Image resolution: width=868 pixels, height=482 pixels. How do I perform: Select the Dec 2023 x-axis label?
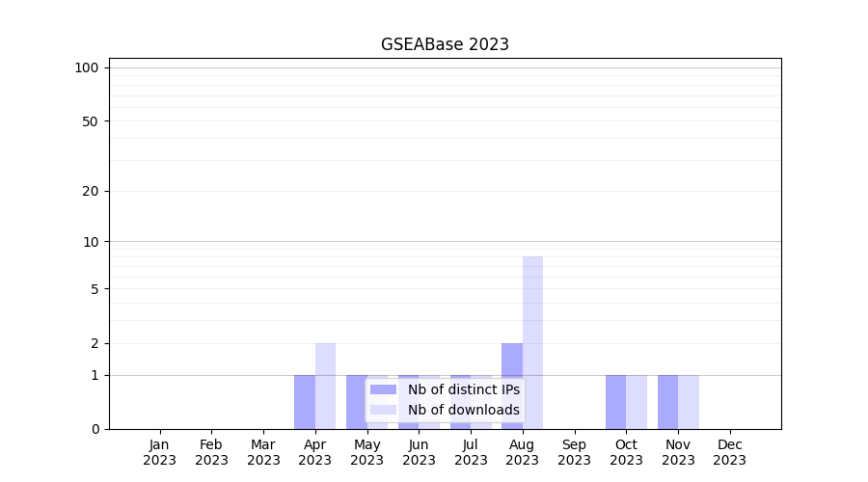click(729, 452)
